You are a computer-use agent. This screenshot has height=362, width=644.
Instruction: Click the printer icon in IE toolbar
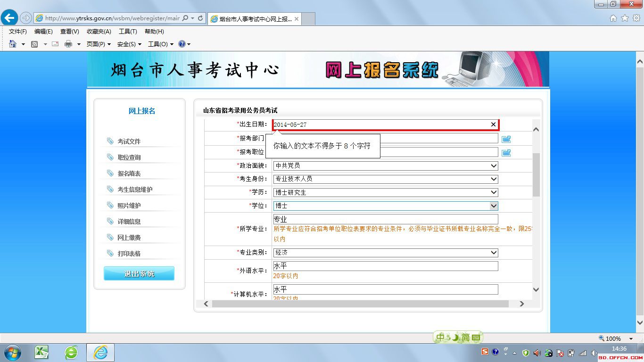(68, 44)
